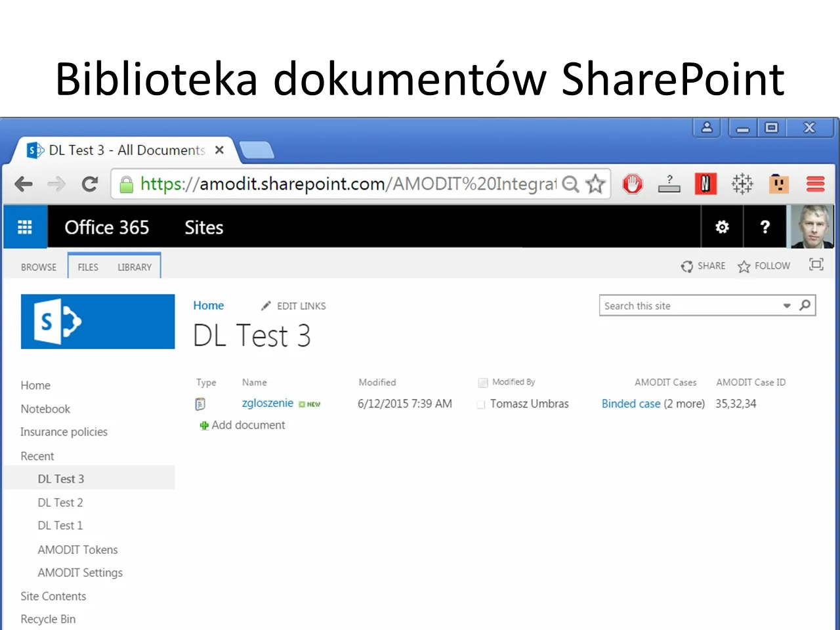Open the LIBRARY ribbon tab
The height and width of the screenshot is (630, 840).
(x=135, y=267)
